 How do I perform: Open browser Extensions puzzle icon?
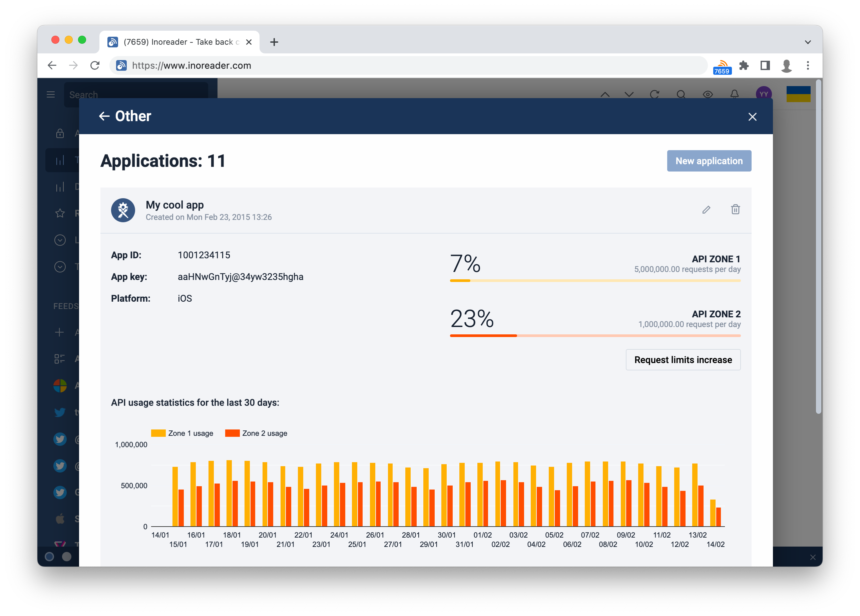point(744,66)
